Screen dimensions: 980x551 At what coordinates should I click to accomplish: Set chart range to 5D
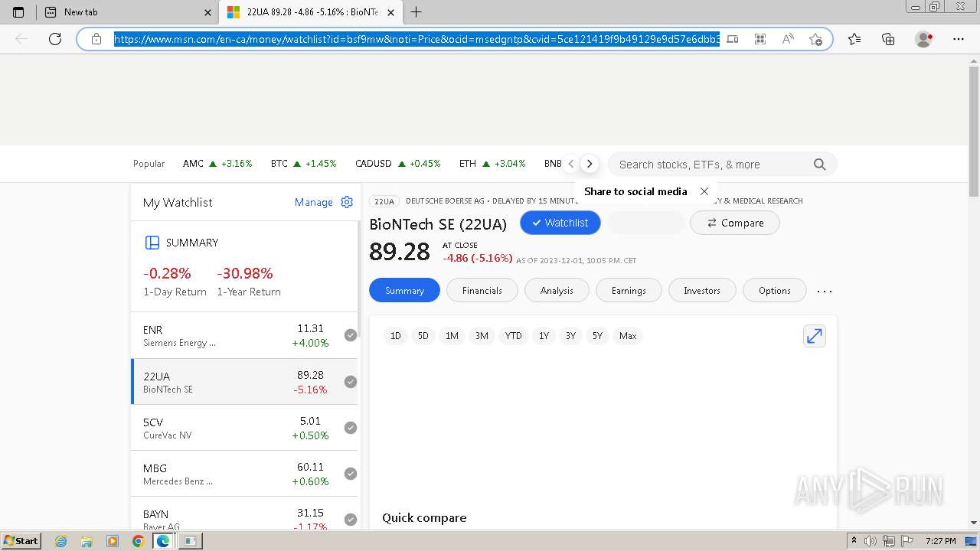(x=423, y=336)
